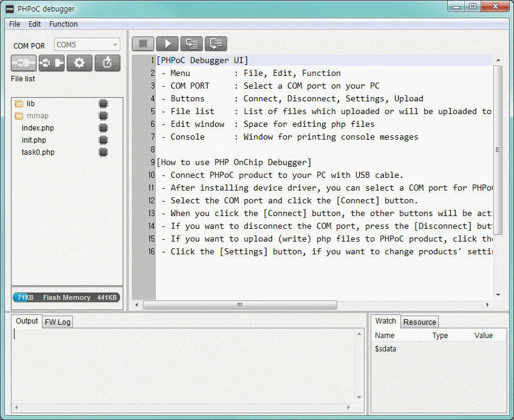Click the step-into debugger button
The image size is (514, 420).
point(192,44)
